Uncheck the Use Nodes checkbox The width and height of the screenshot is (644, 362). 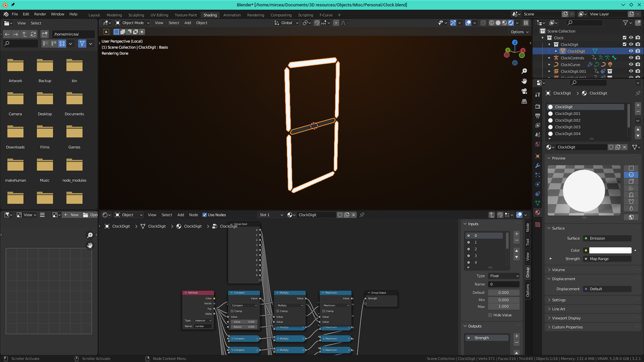point(205,215)
